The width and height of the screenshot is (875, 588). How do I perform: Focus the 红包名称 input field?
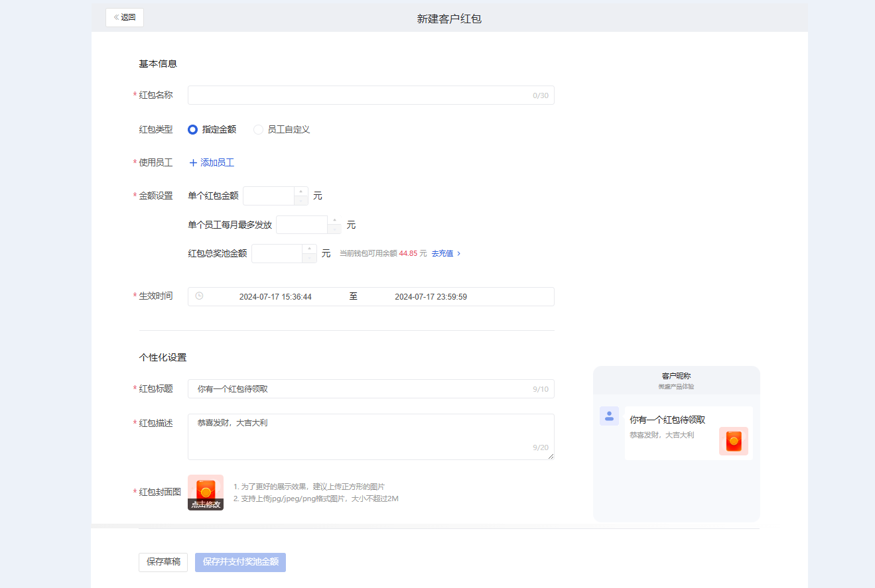371,95
